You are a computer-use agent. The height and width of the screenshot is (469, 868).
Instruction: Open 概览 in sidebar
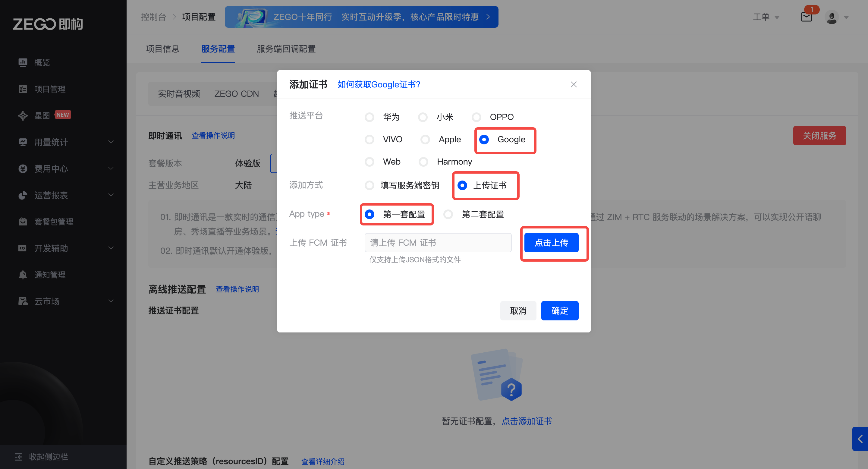click(x=42, y=62)
